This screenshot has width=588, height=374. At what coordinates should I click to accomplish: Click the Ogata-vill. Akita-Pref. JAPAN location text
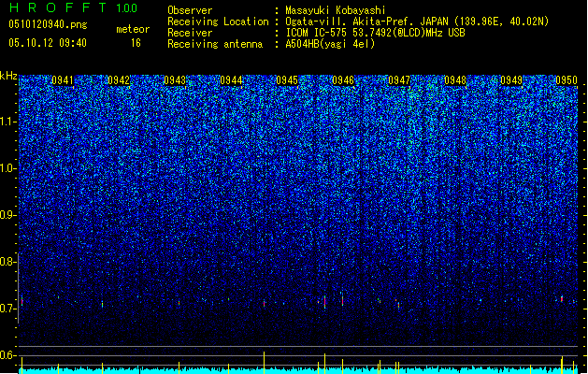(417, 22)
